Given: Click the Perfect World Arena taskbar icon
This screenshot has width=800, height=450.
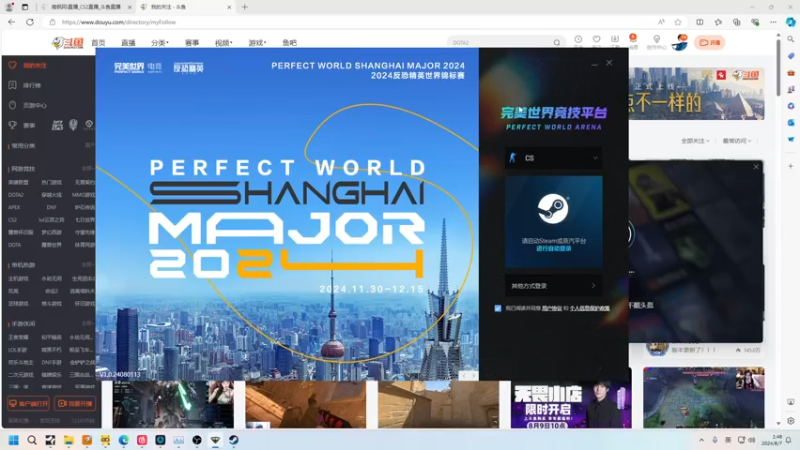Looking at the screenshot, I should (215, 440).
